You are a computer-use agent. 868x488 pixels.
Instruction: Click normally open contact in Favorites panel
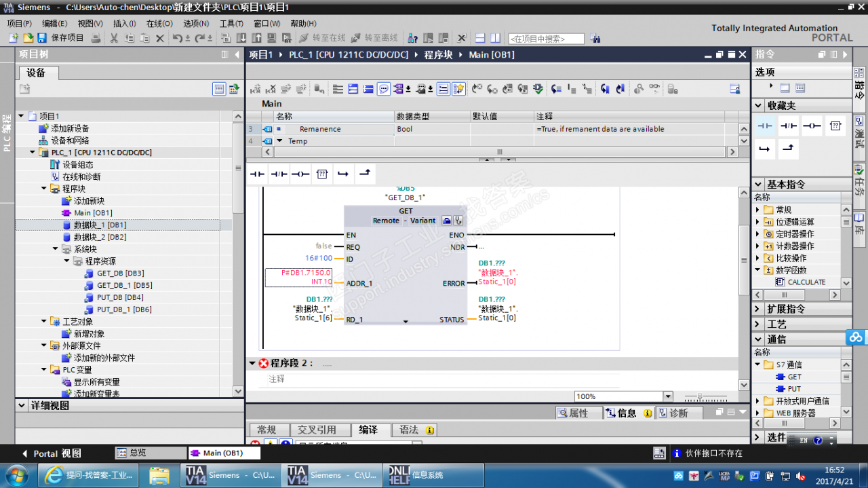click(x=765, y=126)
